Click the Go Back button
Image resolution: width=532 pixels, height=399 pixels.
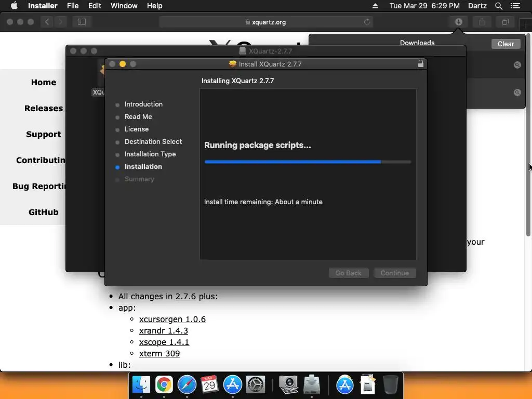[349, 273]
